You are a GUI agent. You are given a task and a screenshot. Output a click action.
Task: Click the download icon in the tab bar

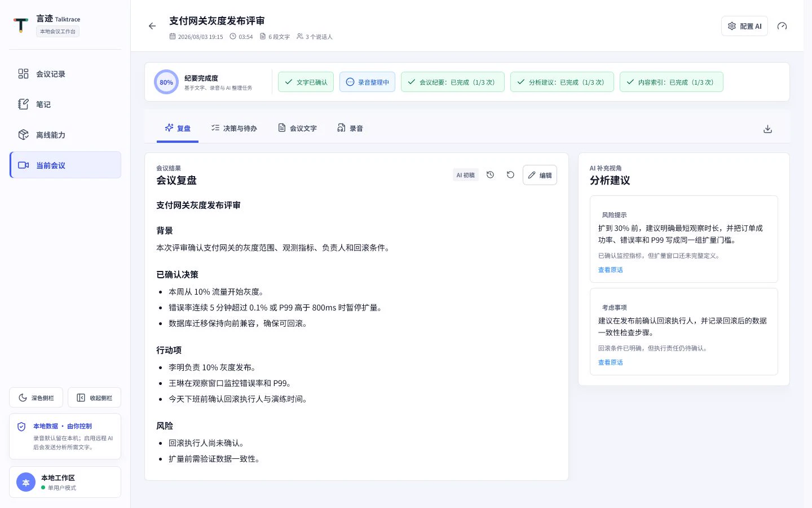767,129
